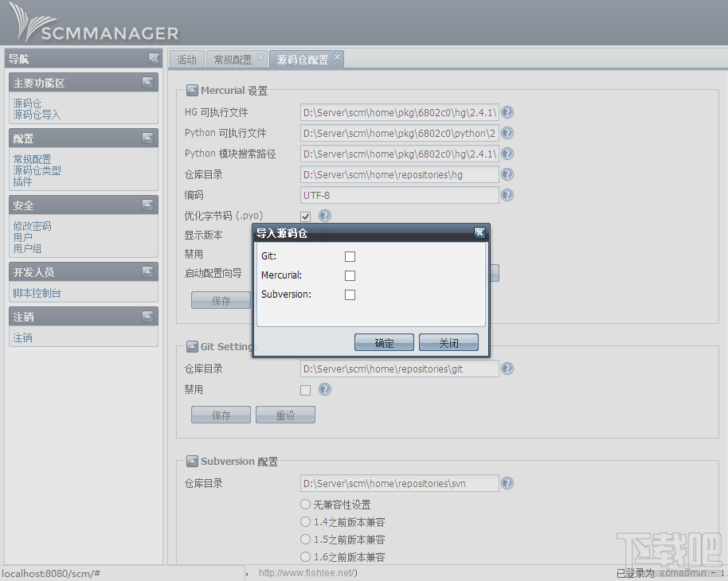Edit the Python 可执行文件 path field

[x=400, y=133]
